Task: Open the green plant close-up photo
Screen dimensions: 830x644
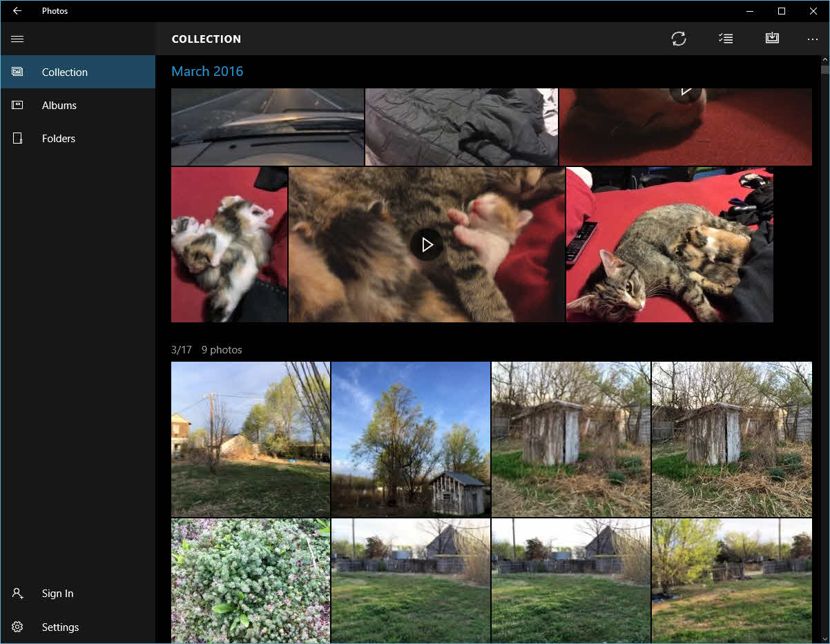Action: 250,580
